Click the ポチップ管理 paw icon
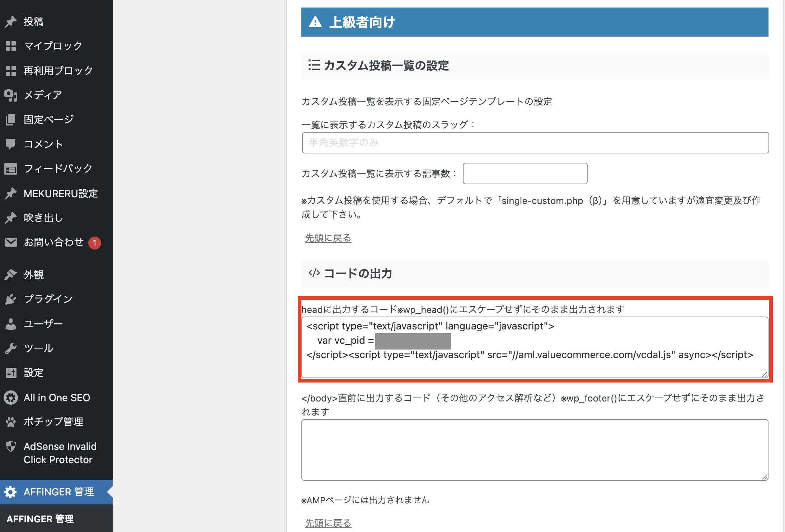This screenshot has height=532, width=785. (11, 422)
